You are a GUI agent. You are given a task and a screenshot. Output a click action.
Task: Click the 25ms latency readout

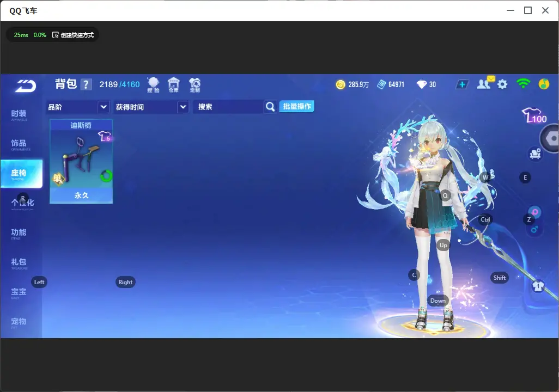pyautogui.click(x=21, y=35)
